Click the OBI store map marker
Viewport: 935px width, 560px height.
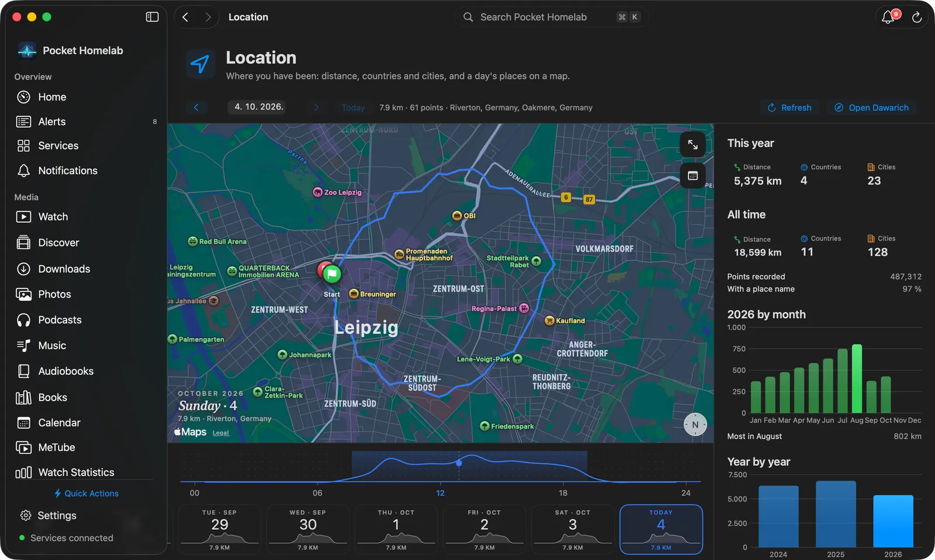(x=457, y=216)
